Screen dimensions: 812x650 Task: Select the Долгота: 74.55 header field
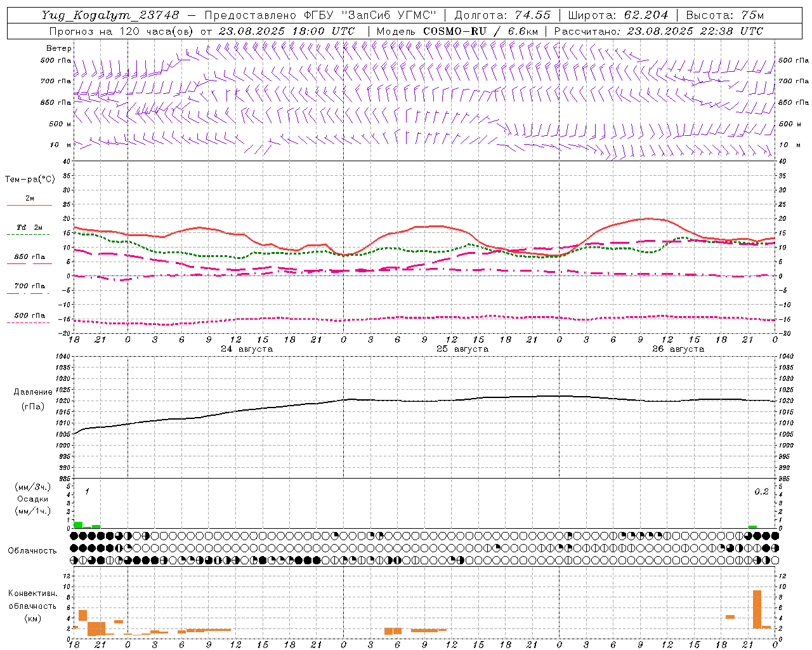pyautogui.click(x=502, y=15)
